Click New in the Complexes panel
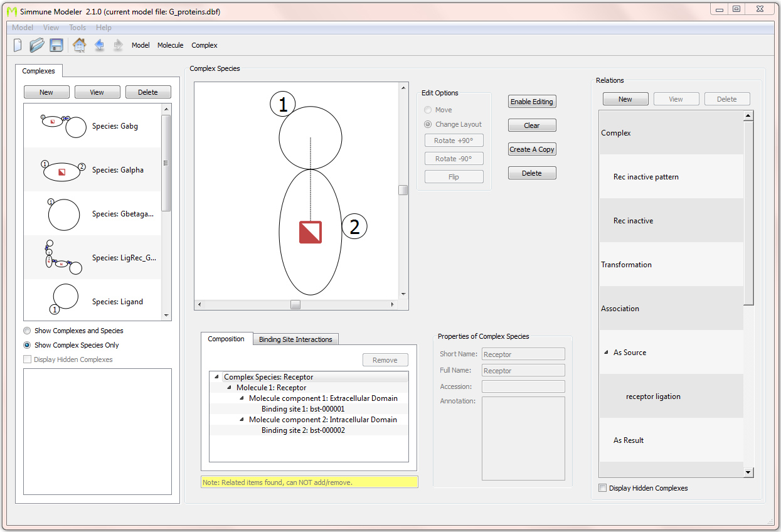Viewport: 781px width, 532px height. click(x=46, y=92)
